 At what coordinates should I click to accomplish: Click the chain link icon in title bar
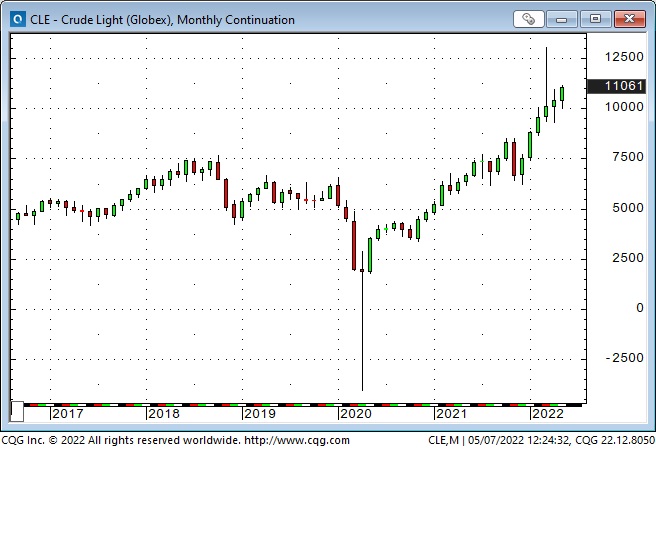(x=528, y=19)
